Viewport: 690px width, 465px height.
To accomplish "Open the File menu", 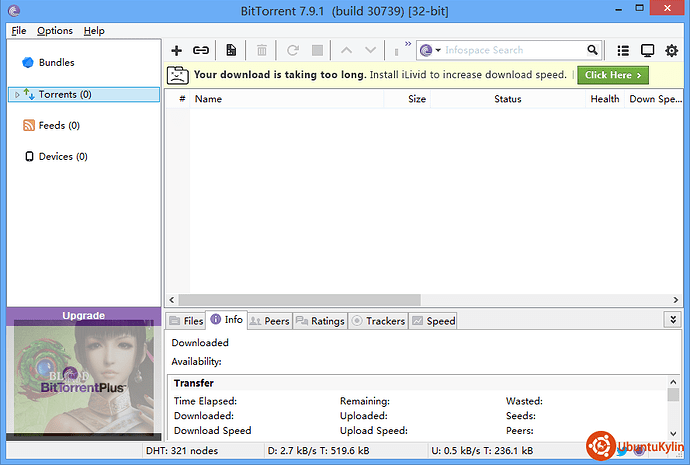I will tap(18, 31).
